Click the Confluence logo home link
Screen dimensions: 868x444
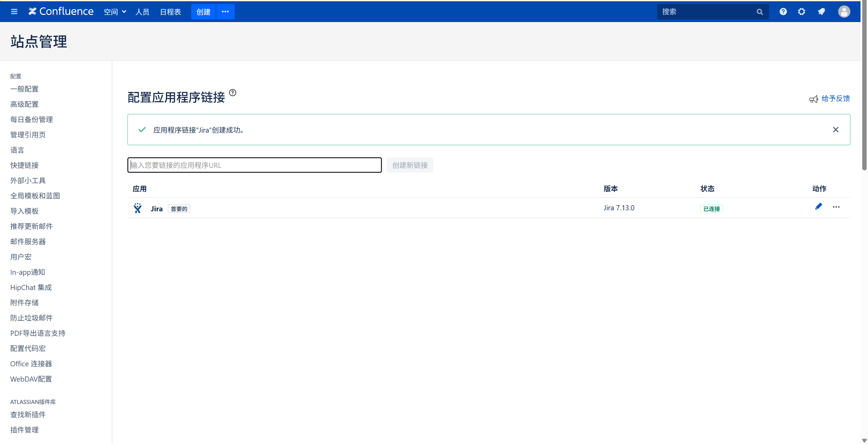tap(61, 12)
